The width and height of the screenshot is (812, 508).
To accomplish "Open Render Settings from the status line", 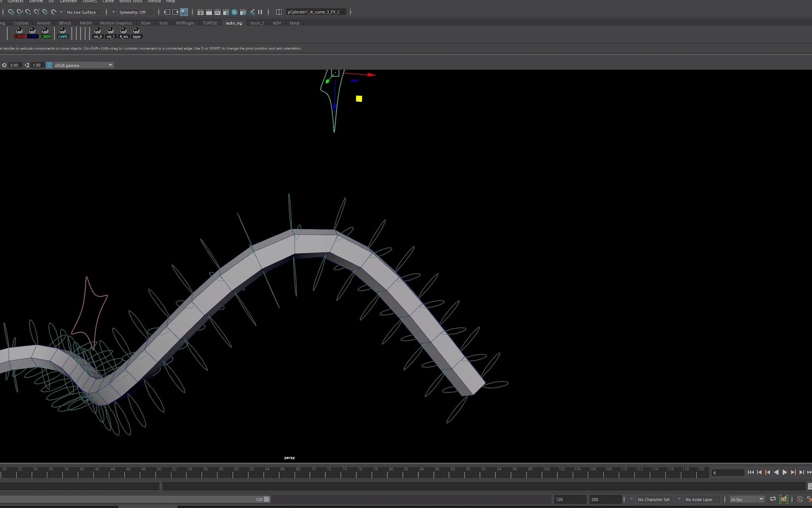I will [x=226, y=12].
